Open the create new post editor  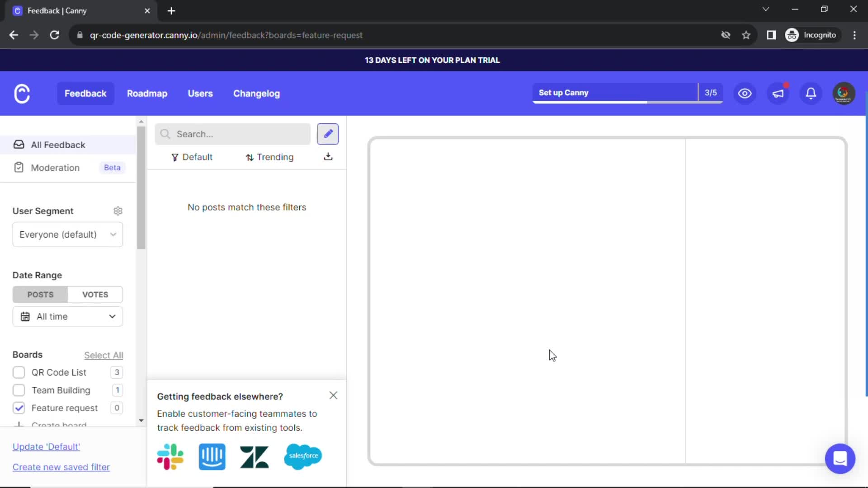[328, 134]
